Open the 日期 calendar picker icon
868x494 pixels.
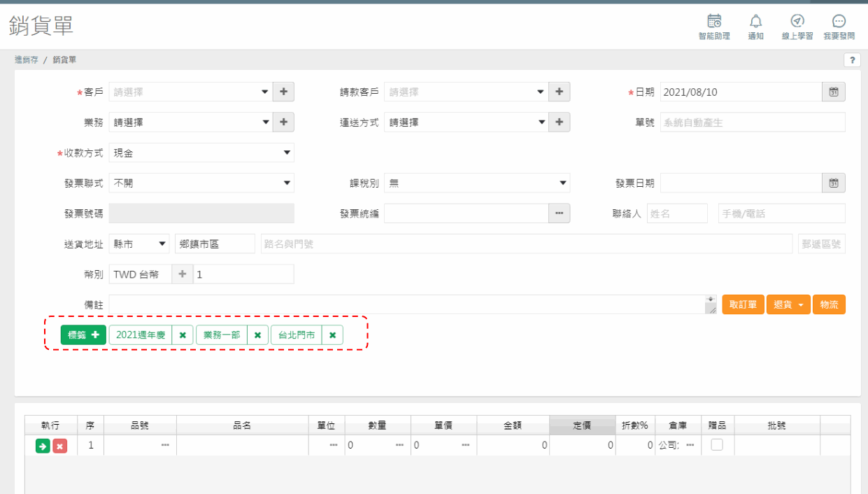point(833,92)
